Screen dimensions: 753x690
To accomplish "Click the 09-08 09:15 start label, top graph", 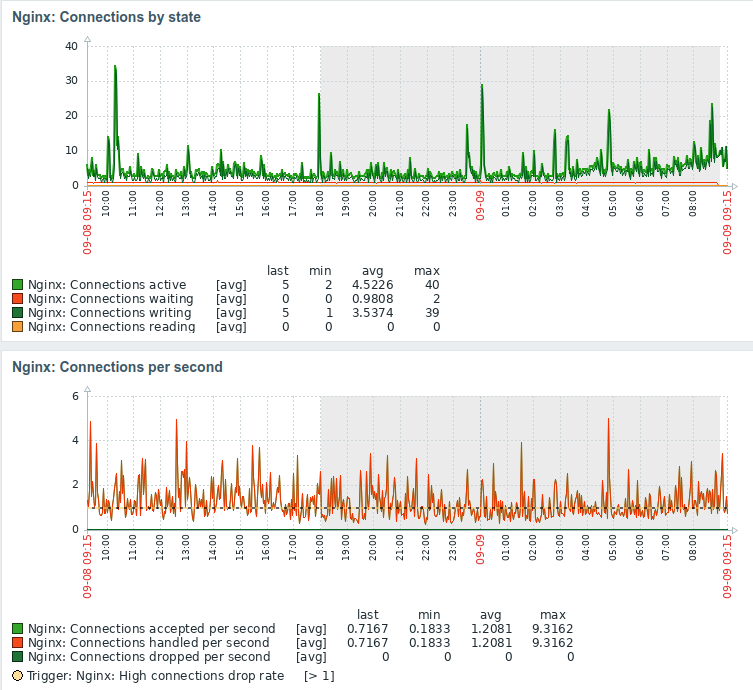I will (x=87, y=222).
